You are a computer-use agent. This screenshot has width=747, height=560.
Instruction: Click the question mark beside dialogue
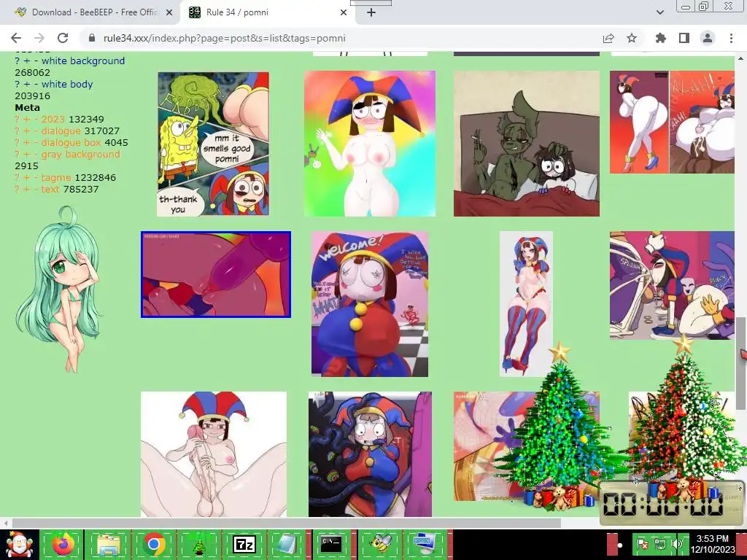18,131
